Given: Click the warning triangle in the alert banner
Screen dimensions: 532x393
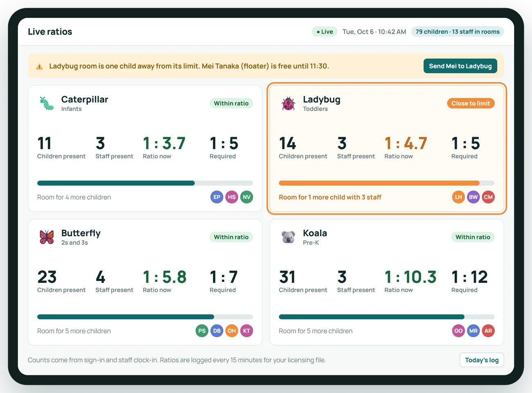Looking at the screenshot, I should pos(39,66).
